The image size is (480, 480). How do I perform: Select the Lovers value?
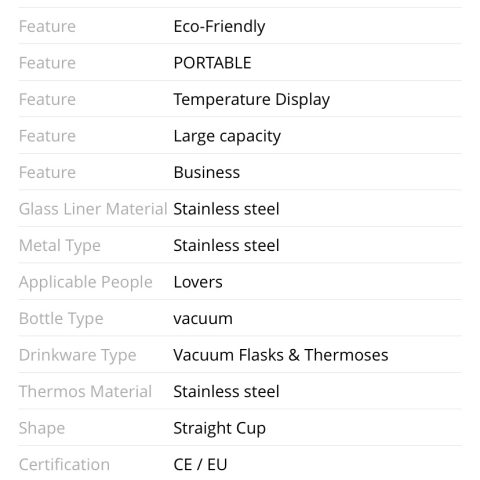[198, 282]
